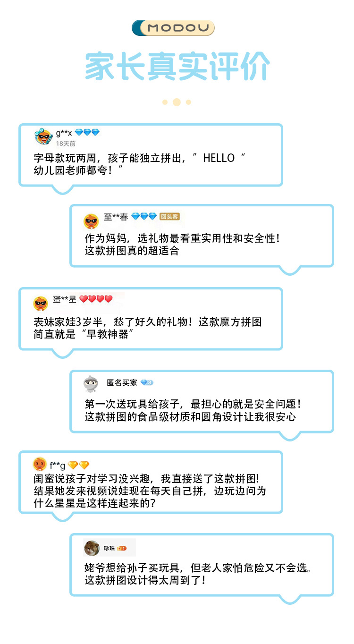
Task: Click the level badge beside 匿名买家
Action: (x=147, y=382)
